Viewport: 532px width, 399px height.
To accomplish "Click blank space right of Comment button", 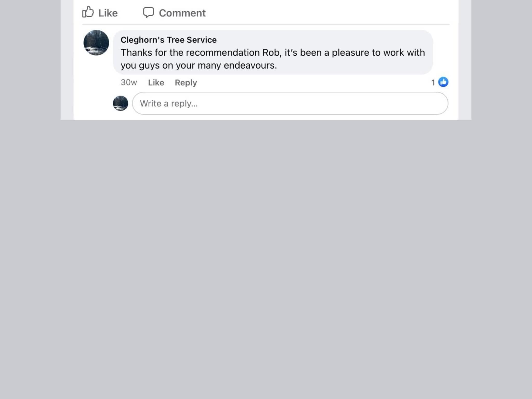I will tap(327, 12).
